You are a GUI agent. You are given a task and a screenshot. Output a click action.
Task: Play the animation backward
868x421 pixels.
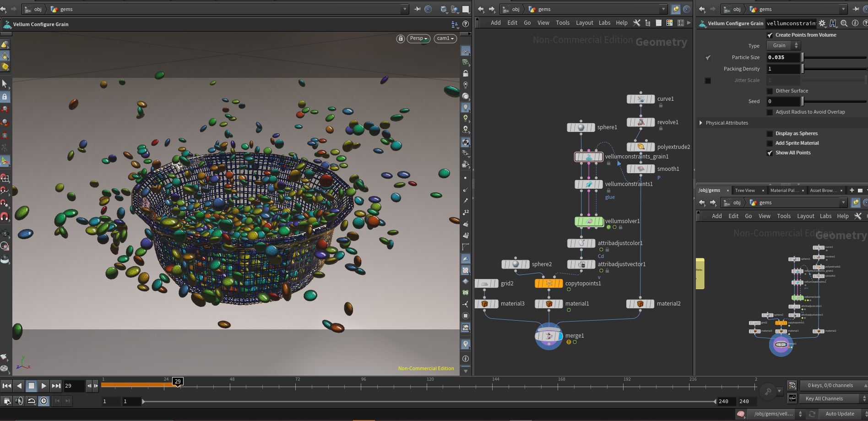tap(19, 386)
